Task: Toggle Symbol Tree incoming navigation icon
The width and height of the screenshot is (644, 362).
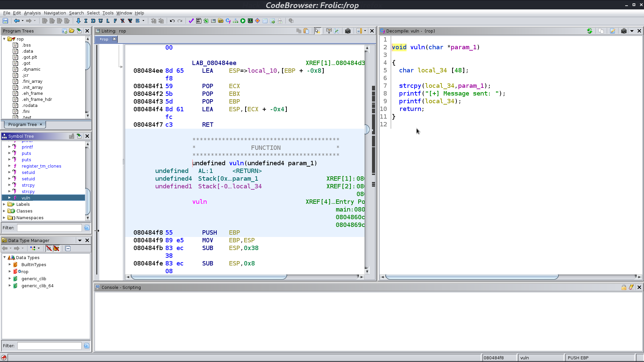Action: pos(79,136)
